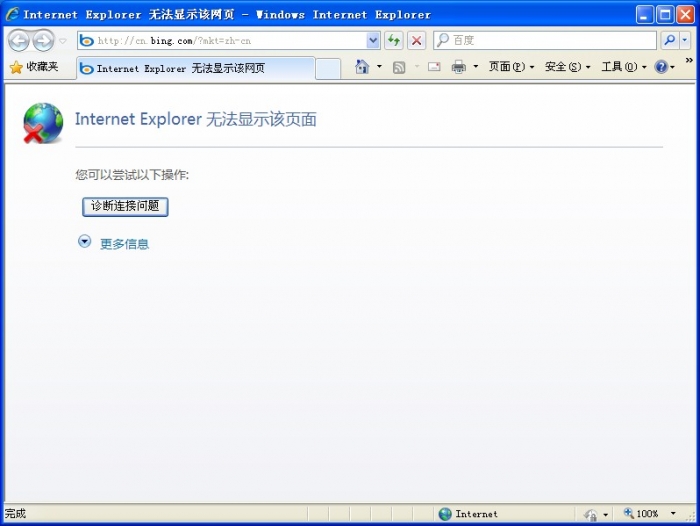Show more toolbar commands via the chevron
The image size is (700, 526).
coord(689,60)
